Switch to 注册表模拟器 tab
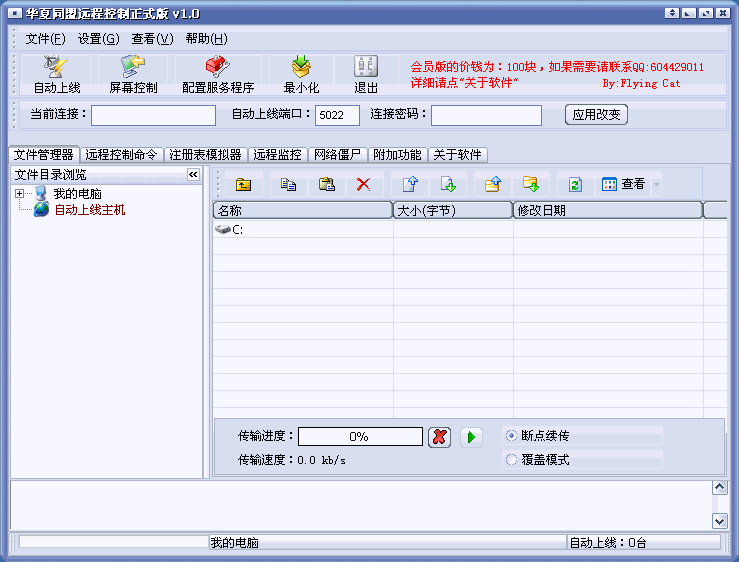 205,155
